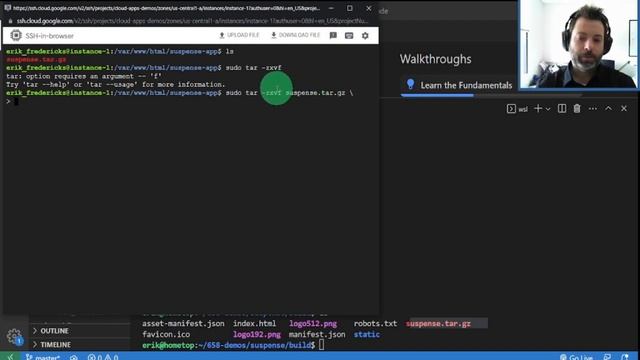Click the SSH terminal cursor prompt line

(x=12, y=101)
